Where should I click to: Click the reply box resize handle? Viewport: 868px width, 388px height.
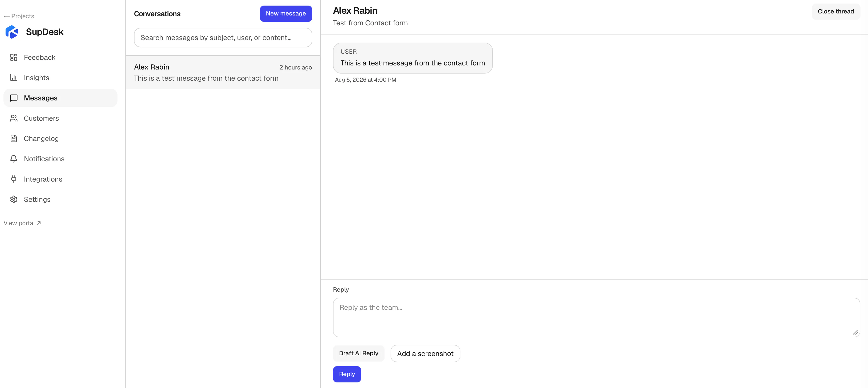855,332
